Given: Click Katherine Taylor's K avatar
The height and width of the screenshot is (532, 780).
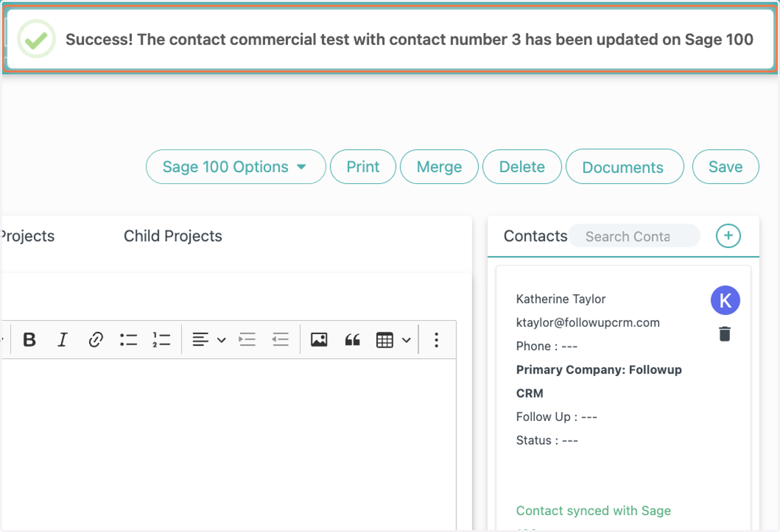Looking at the screenshot, I should tap(725, 300).
